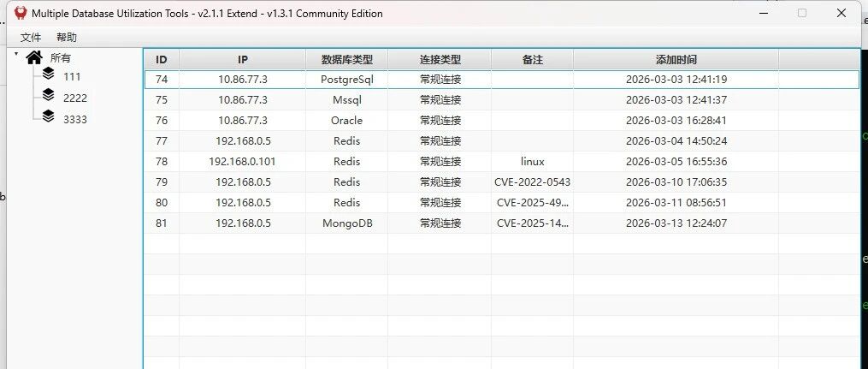Close the Multiple Database Utilization Tools window
This screenshot has height=369, width=868.
coord(841,13)
